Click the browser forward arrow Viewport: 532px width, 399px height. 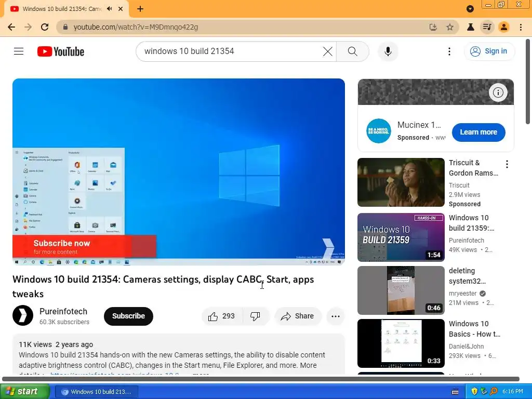pos(28,27)
